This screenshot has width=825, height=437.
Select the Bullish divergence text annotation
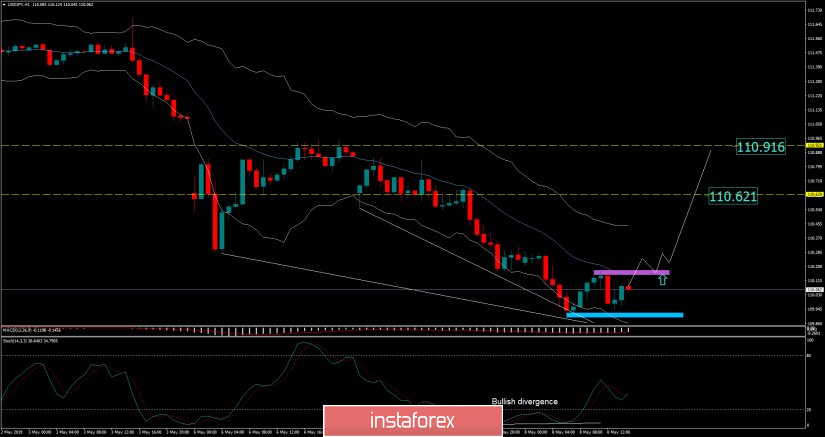[x=524, y=401]
